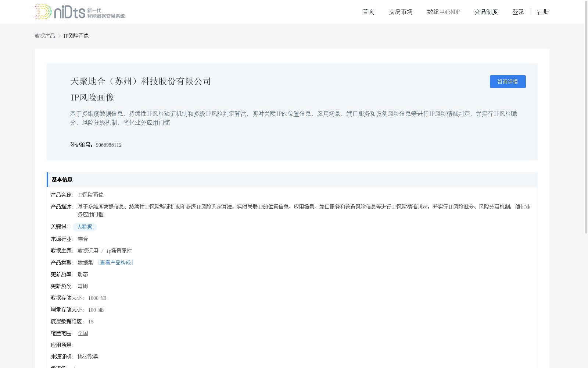Select storage size value 1000 MB
Viewport: 588px width, 368px height.
tap(97, 298)
